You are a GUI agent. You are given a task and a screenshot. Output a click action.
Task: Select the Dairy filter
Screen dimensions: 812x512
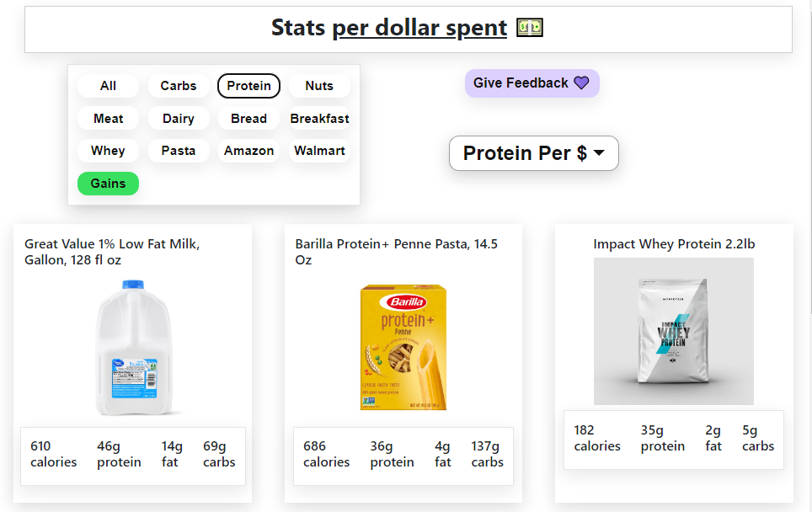pyautogui.click(x=179, y=119)
